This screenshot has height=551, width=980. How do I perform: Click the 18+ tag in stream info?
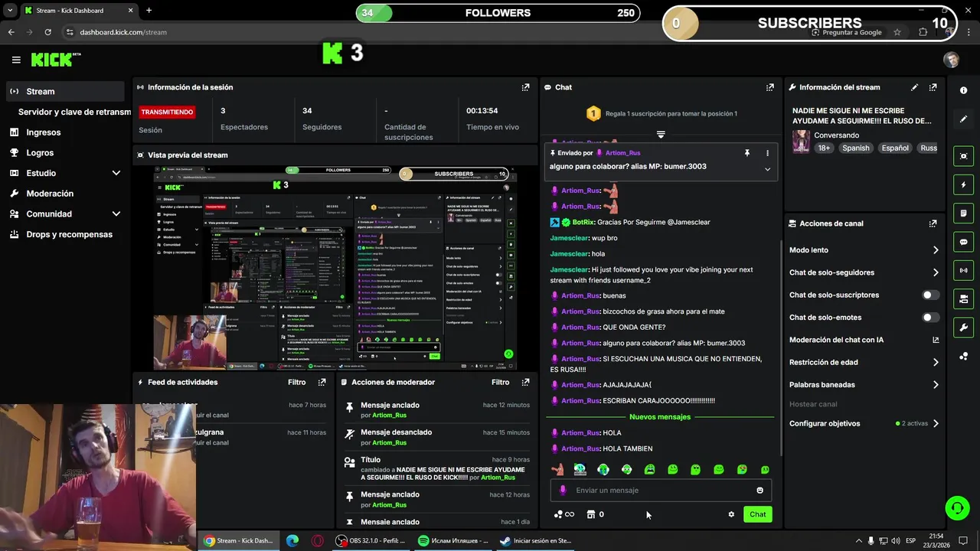(823, 148)
